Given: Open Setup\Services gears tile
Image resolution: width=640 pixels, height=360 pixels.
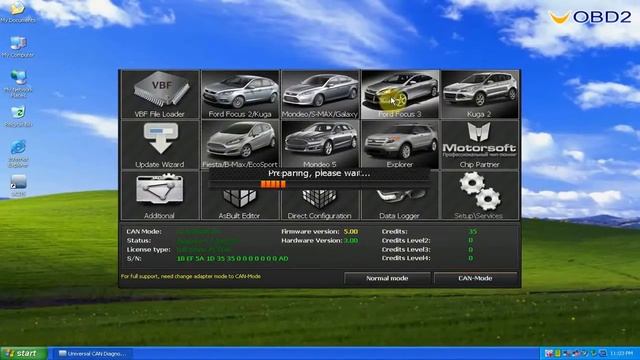Looking at the screenshot, I should click(x=480, y=196).
